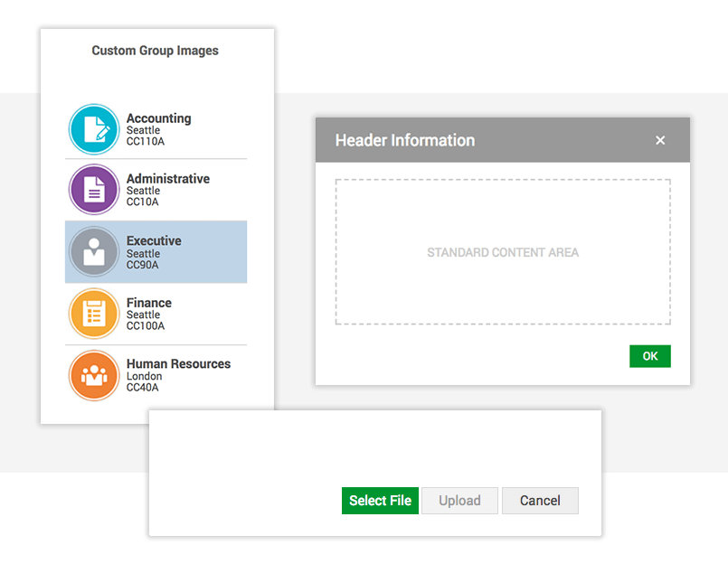Click the purple Administrative document icon
The image size is (728, 564).
click(94, 190)
